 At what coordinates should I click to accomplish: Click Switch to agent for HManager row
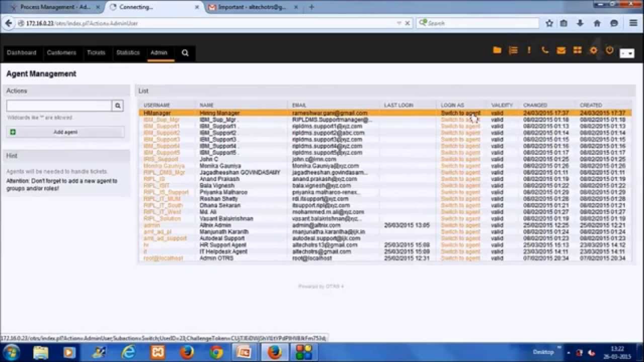(460, 113)
